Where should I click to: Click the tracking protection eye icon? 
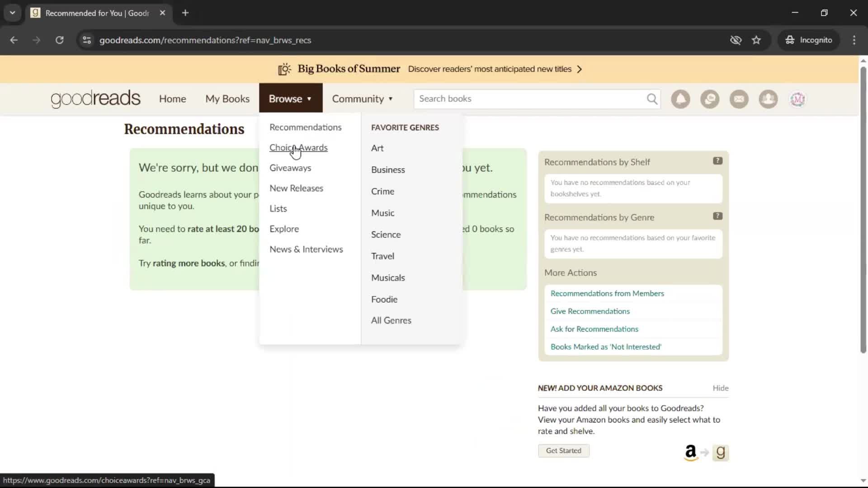click(x=736, y=40)
